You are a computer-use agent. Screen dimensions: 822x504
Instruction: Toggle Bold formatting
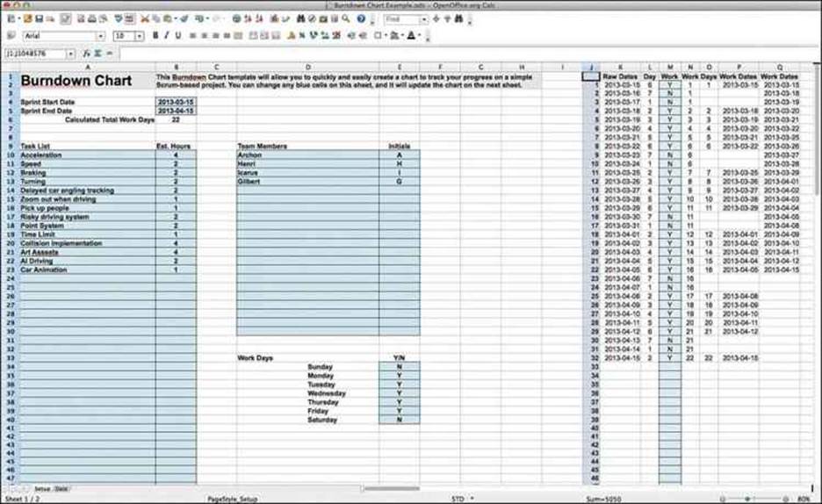tap(155, 36)
